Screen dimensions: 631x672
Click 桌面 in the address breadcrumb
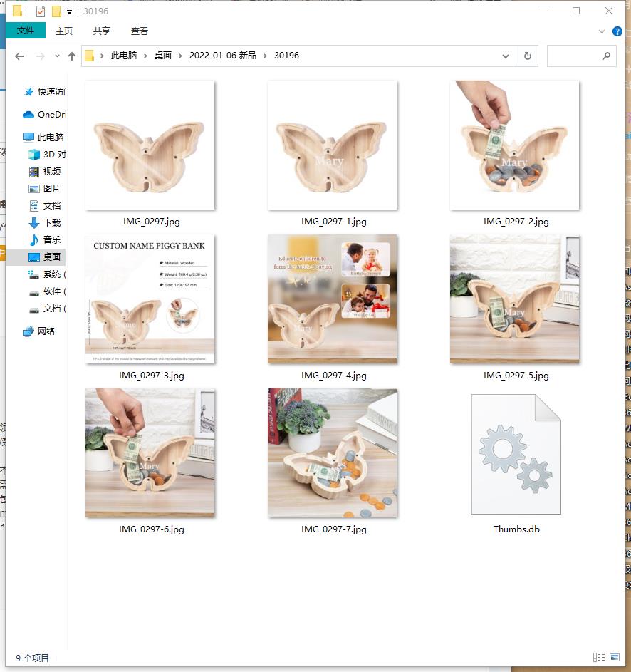point(163,56)
